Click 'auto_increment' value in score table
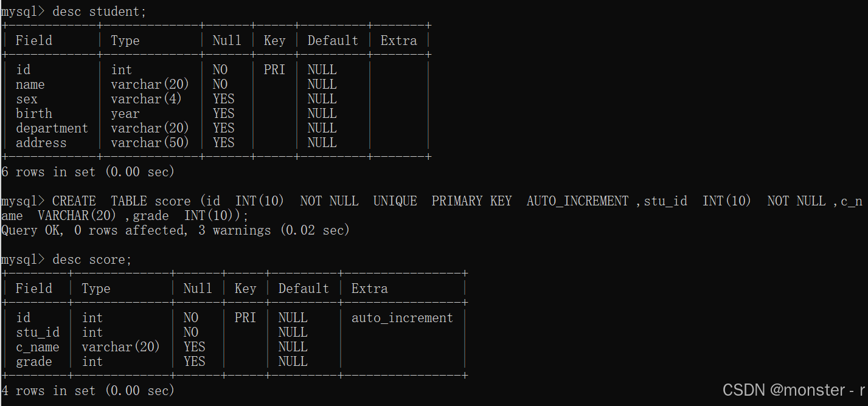 (x=402, y=318)
